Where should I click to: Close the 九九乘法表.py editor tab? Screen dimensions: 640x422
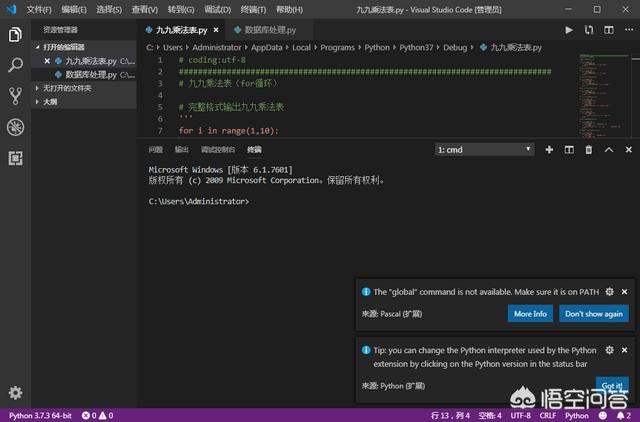pos(216,30)
